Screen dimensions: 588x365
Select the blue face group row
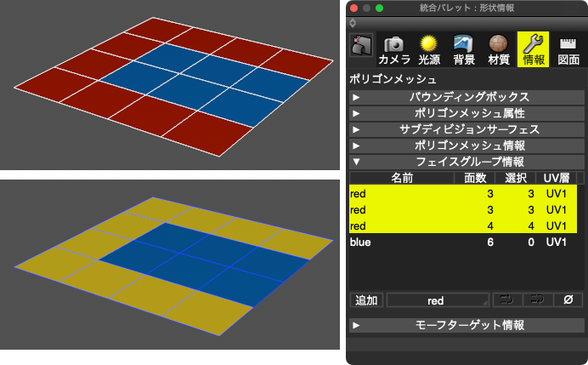coord(463,242)
